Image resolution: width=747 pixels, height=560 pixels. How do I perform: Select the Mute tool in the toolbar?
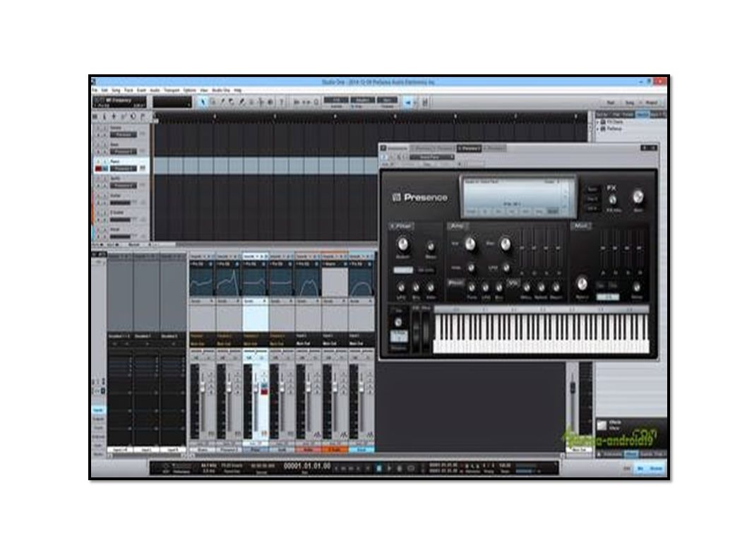point(251,102)
